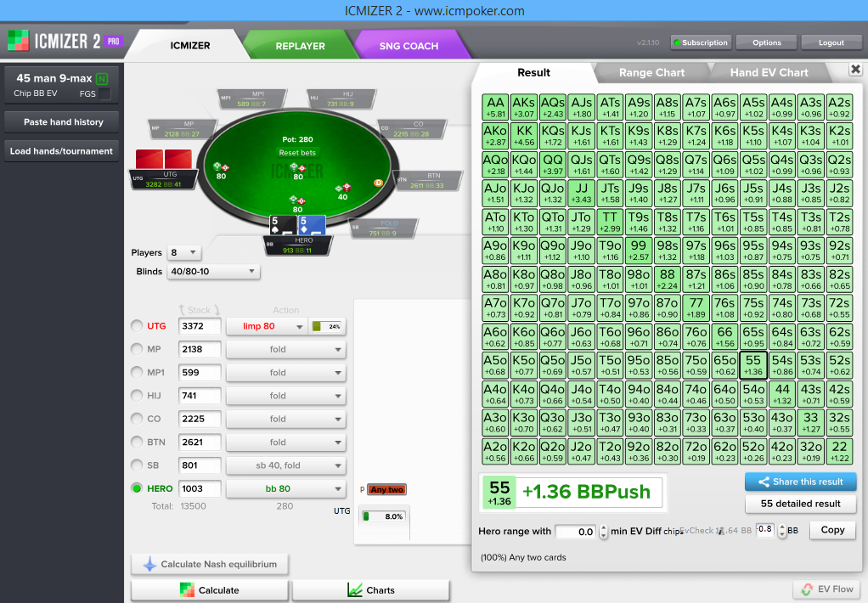
Task: Open the MP action dropdown
Action: point(285,349)
